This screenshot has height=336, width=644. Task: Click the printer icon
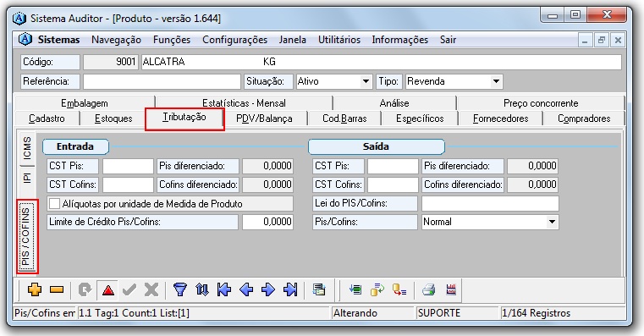[428, 289]
